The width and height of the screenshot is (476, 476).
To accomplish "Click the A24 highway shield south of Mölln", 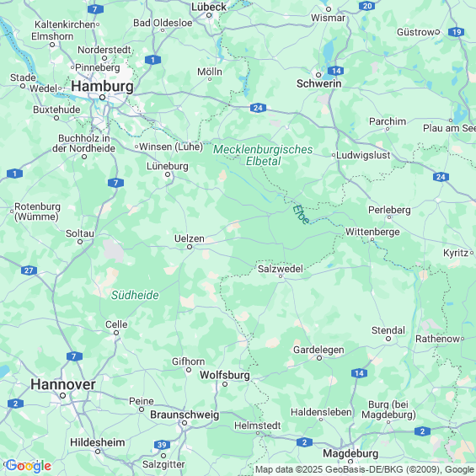I will (258, 108).
